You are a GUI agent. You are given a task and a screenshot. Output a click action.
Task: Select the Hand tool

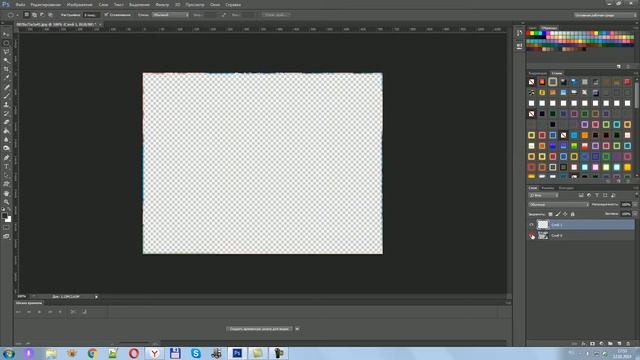[x=6, y=193]
